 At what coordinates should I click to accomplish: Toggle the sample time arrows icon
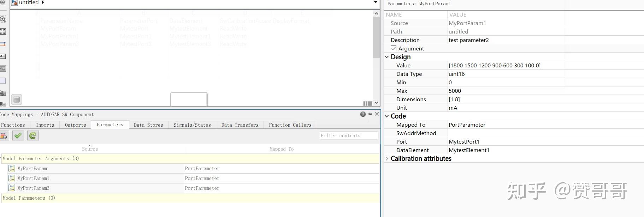(3, 44)
